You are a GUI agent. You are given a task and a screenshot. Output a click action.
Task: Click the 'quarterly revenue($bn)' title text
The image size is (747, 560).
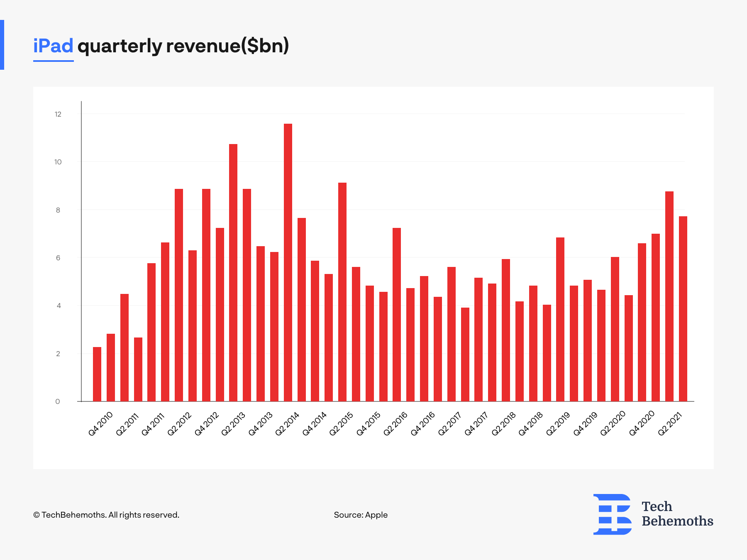(183, 46)
